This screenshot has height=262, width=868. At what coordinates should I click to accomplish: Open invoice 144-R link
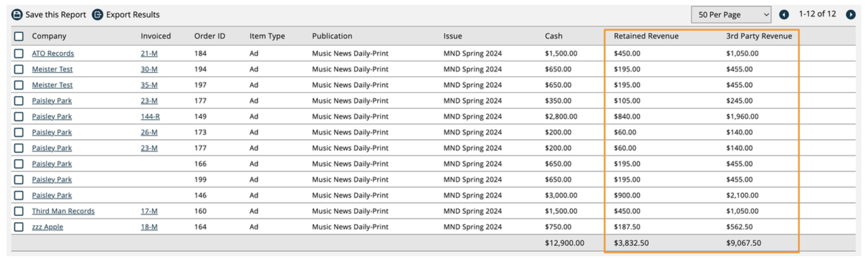tap(150, 117)
